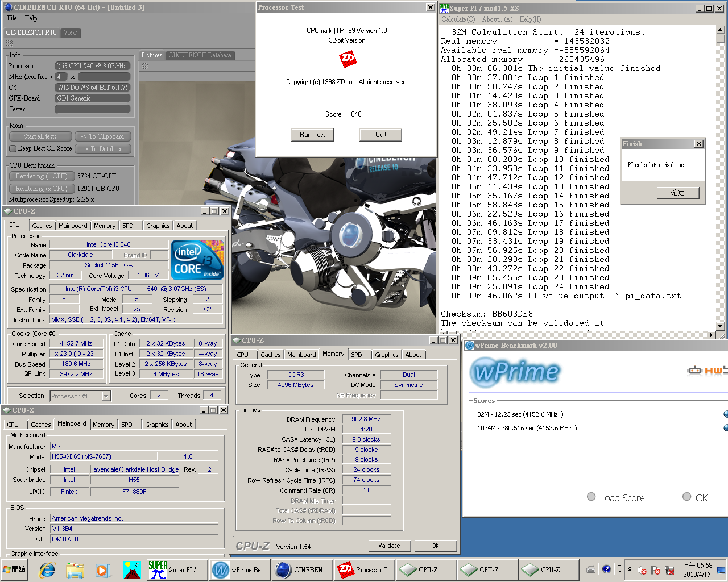Expand hidden tray icons arrow
This screenshot has width=728, height=582.
tap(630, 569)
